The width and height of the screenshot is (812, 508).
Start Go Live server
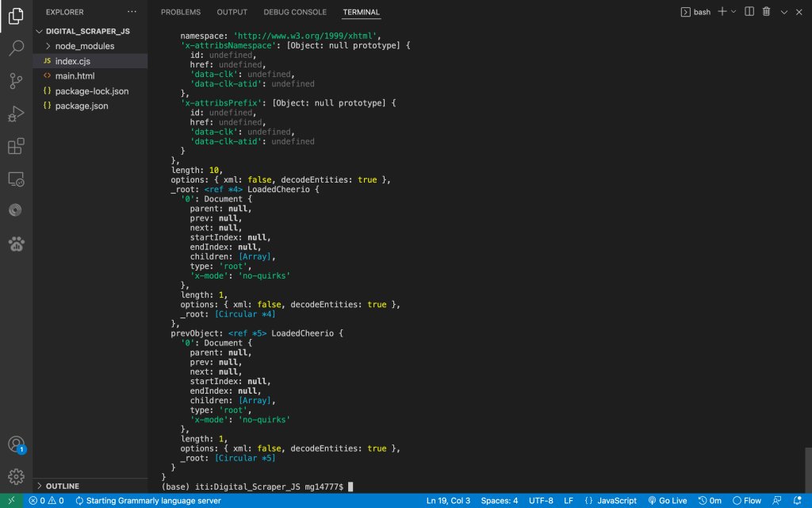pos(668,501)
